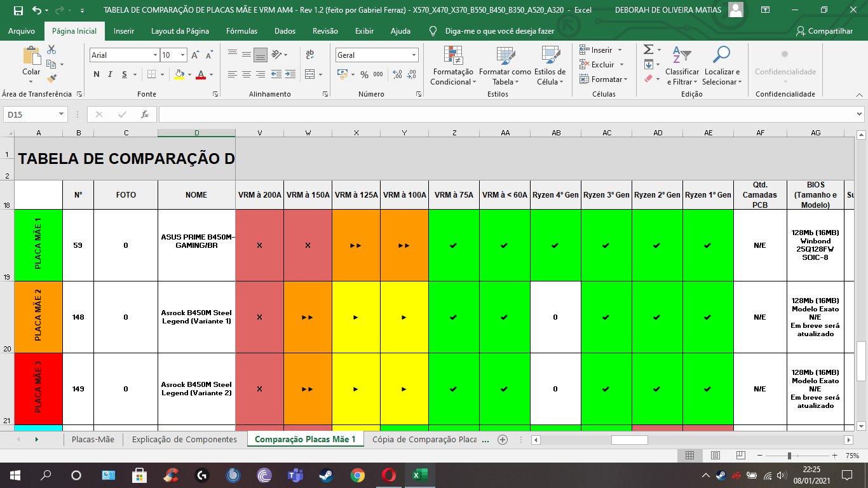The height and width of the screenshot is (488, 868).
Task: Toggle bold (N) formatting
Action: (97, 74)
